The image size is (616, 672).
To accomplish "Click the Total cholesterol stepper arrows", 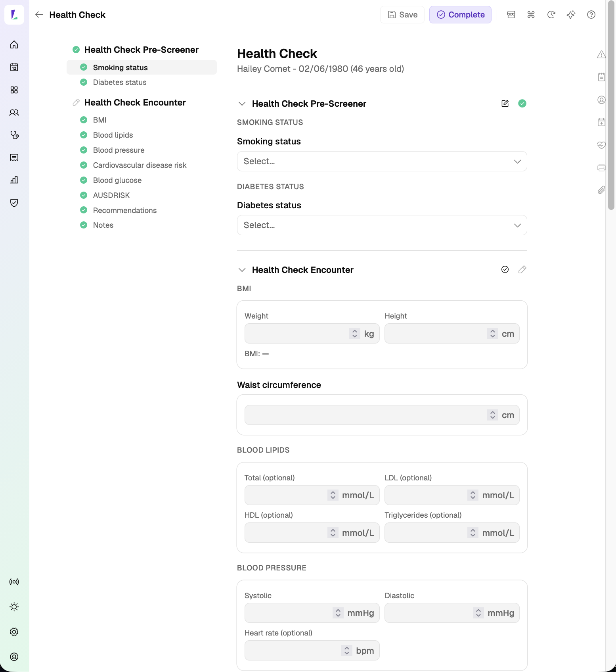I will tap(333, 495).
